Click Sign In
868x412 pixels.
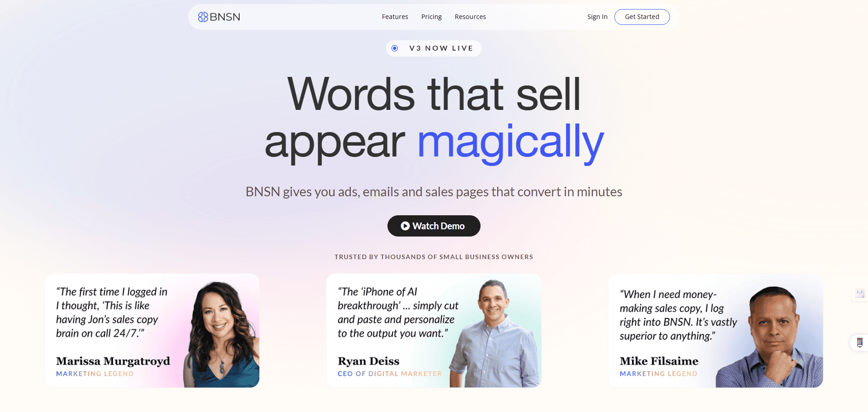coord(597,17)
